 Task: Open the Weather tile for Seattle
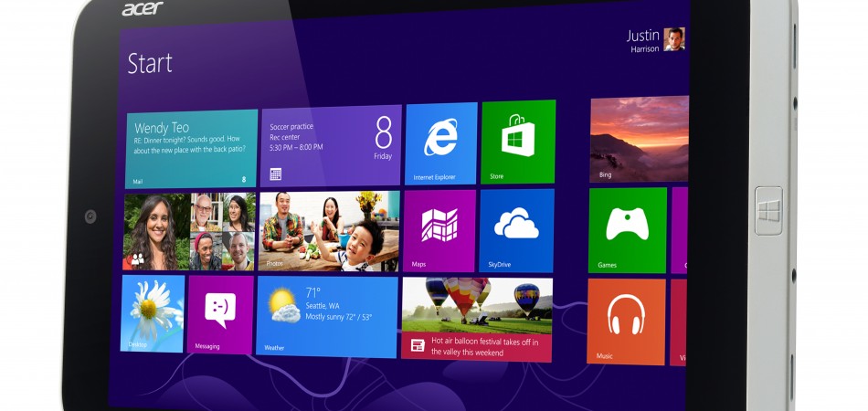point(327,315)
